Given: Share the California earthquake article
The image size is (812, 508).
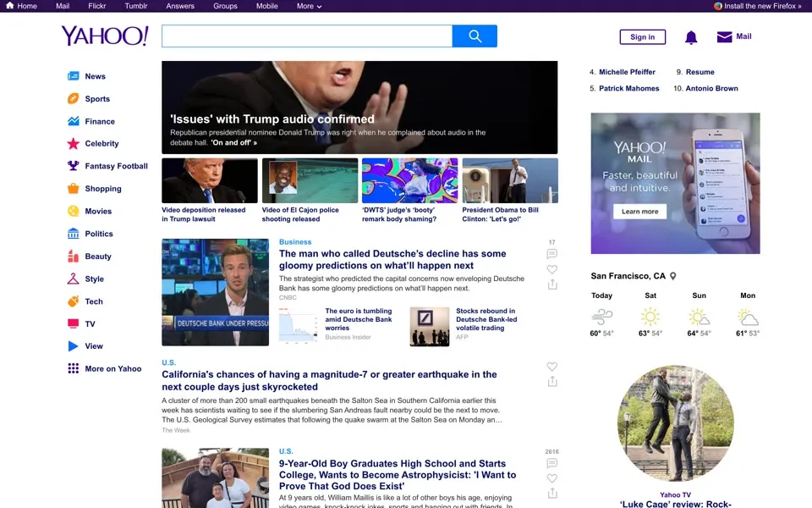Looking at the screenshot, I should 552,382.
